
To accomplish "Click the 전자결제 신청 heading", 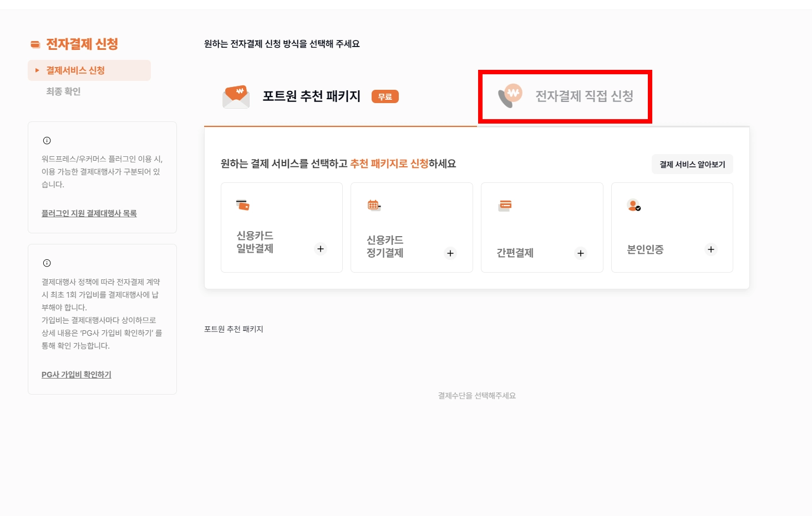I will click(82, 44).
